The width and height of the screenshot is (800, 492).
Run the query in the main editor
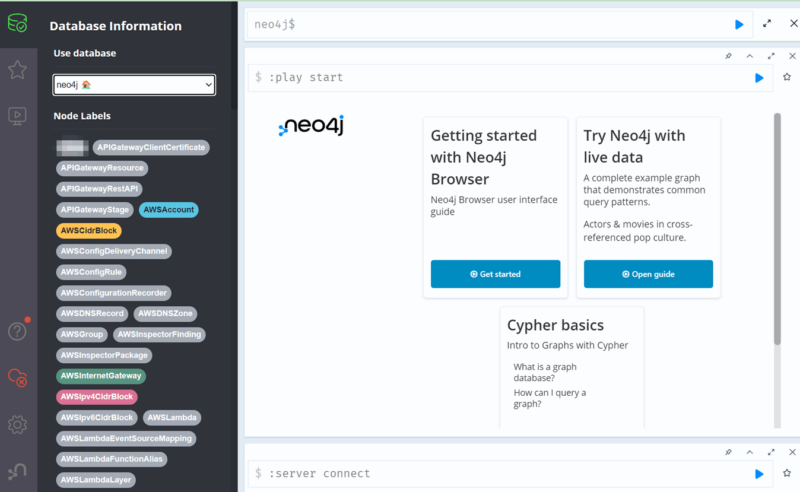(x=739, y=24)
